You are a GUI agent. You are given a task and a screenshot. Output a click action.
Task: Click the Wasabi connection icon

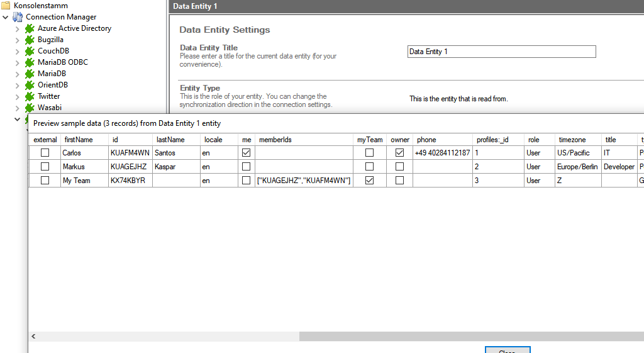point(29,108)
